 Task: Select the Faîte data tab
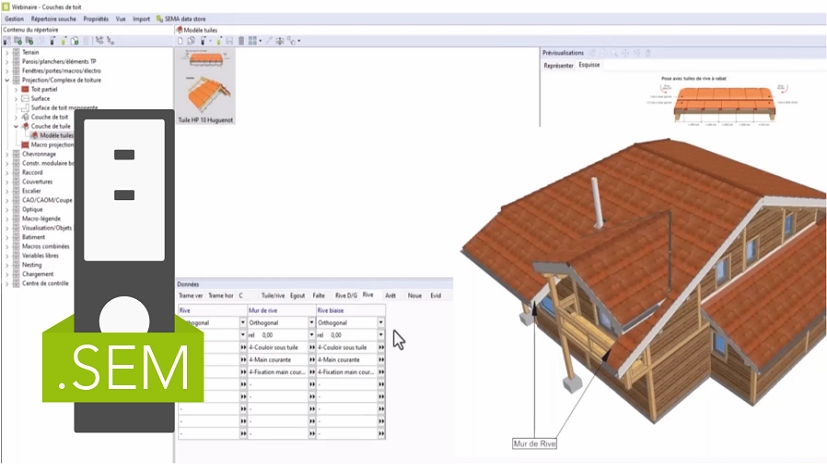point(318,296)
